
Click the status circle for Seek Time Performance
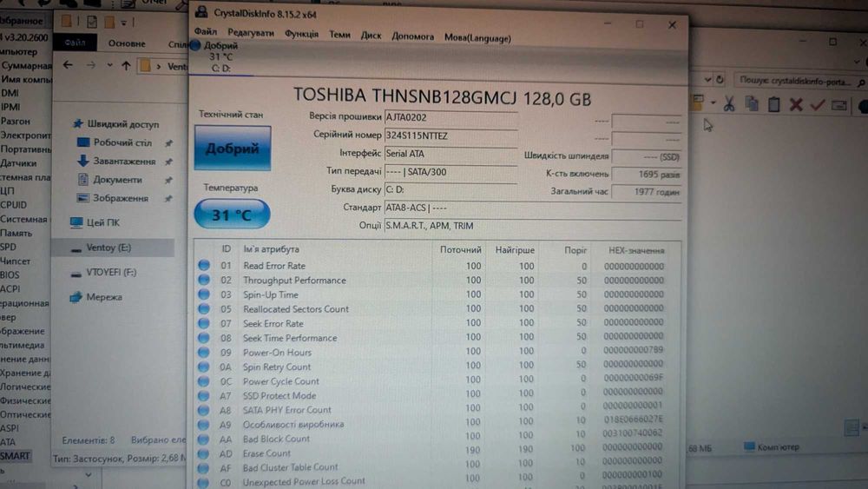[x=204, y=337]
